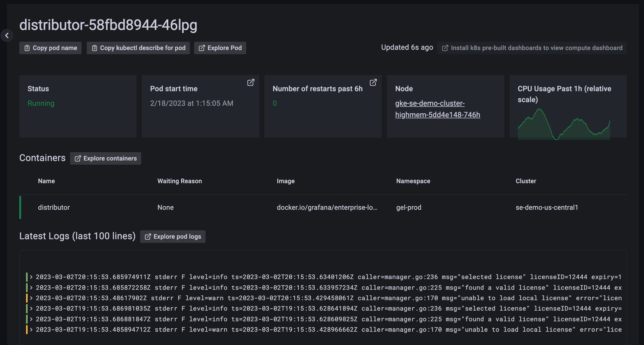Viewport: 644px width, 345px height.
Task: Open external link on restarts panel
Action: (x=373, y=83)
